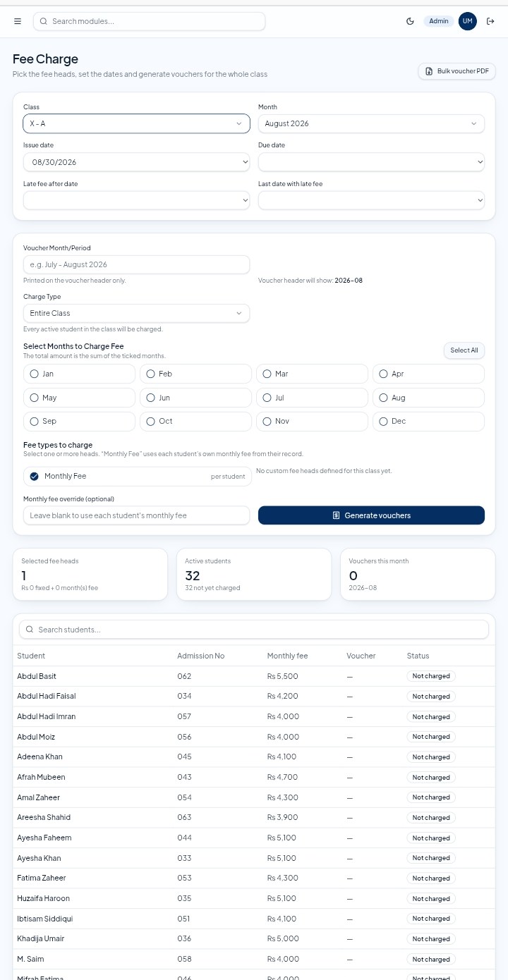Click student name Amal Zaheer
The width and height of the screenshot is (508, 980).
[x=38, y=797]
